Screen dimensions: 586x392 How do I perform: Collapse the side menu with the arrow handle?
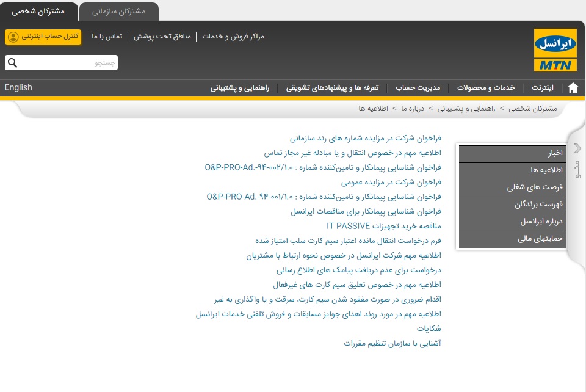pos(577,148)
